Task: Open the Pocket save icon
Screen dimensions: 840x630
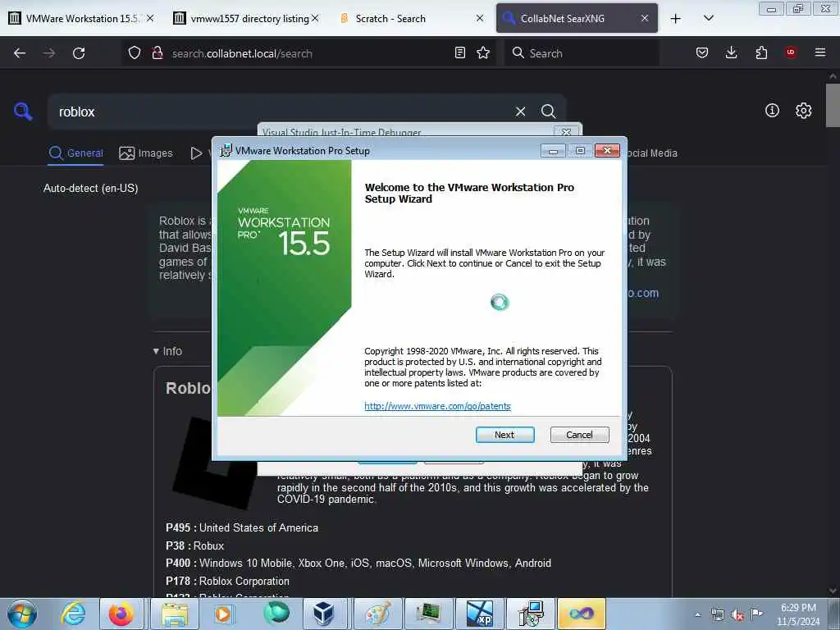Action: pos(702,53)
